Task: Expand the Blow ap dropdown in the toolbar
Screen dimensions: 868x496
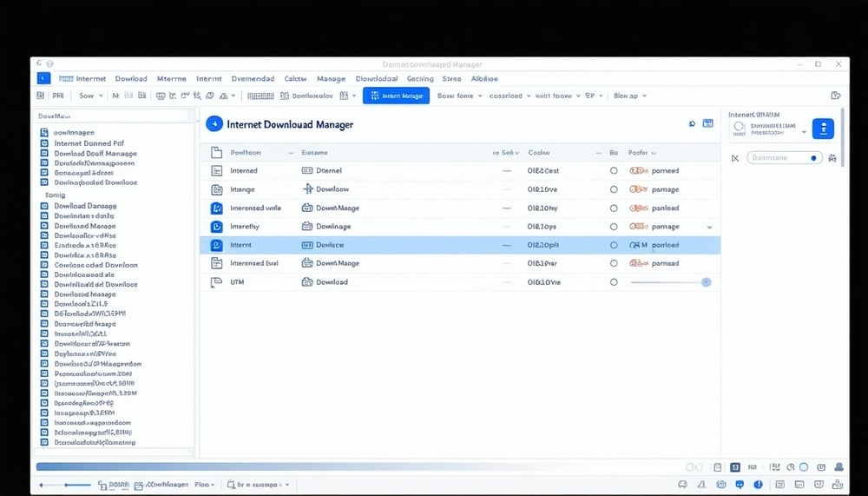Action: (x=630, y=96)
